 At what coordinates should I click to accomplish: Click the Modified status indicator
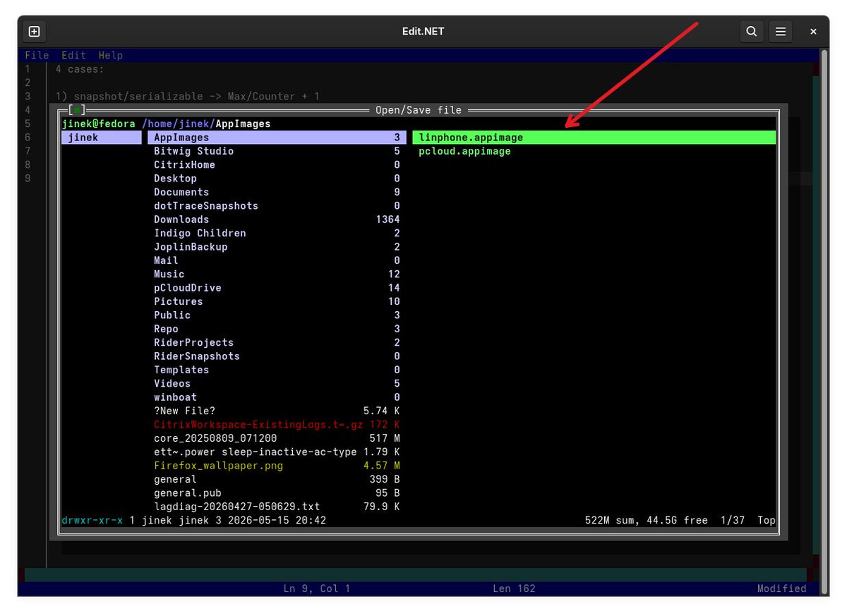pos(781,588)
